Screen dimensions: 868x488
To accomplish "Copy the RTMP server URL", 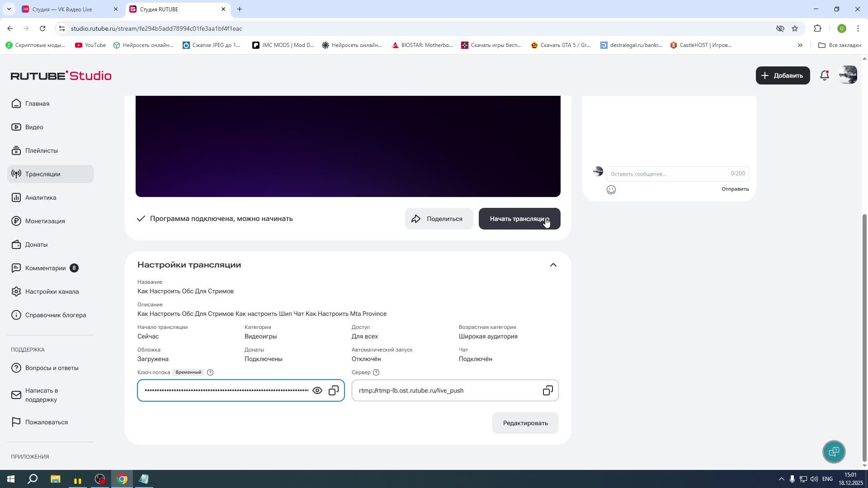I will coord(547,390).
